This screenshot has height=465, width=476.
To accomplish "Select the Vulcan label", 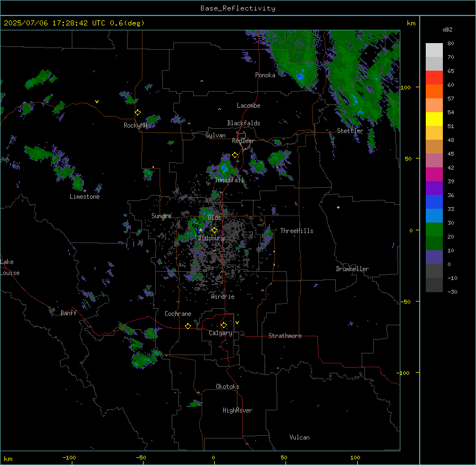I will coord(300,437).
